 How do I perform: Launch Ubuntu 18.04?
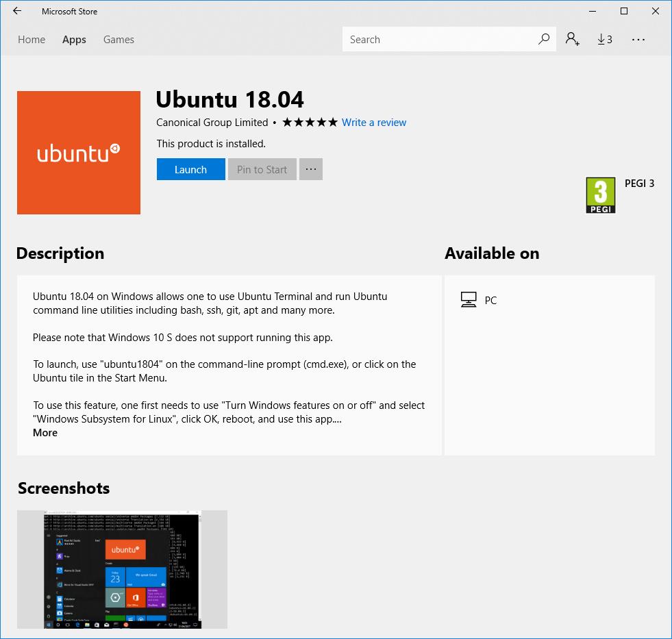coord(190,169)
